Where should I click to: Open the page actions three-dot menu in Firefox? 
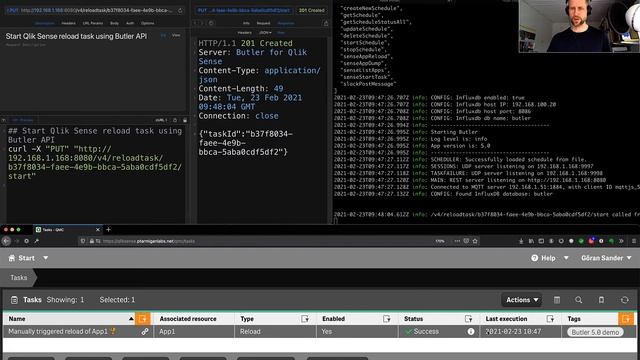457,241
